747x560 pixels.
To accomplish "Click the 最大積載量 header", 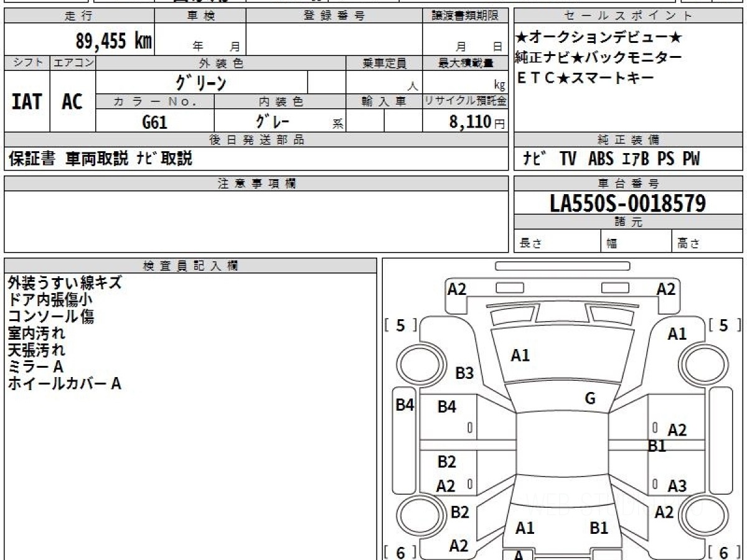I will pos(465,63).
